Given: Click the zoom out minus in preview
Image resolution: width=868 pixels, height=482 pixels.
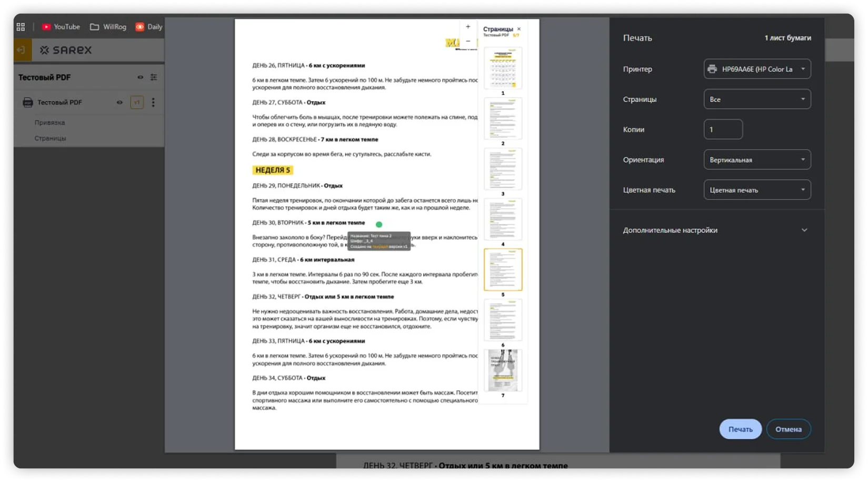Looking at the screenshot, I should [468, 41].
